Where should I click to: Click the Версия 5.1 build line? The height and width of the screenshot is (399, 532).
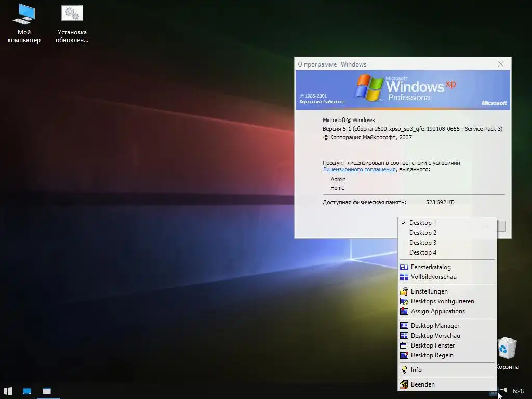point(413,129)
